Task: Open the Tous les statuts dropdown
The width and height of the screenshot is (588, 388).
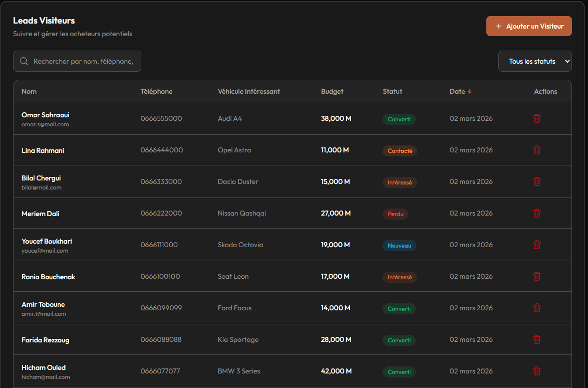Action: coord(534,61)
